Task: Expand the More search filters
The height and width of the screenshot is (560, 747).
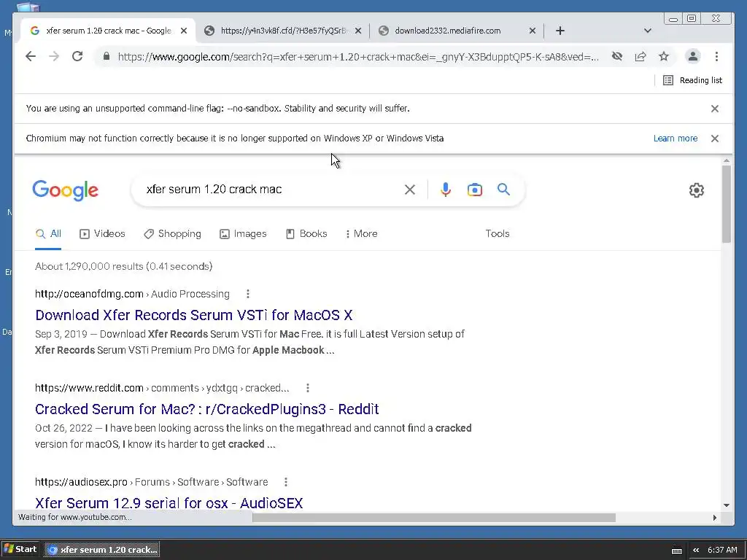Action: click(362, 234)
